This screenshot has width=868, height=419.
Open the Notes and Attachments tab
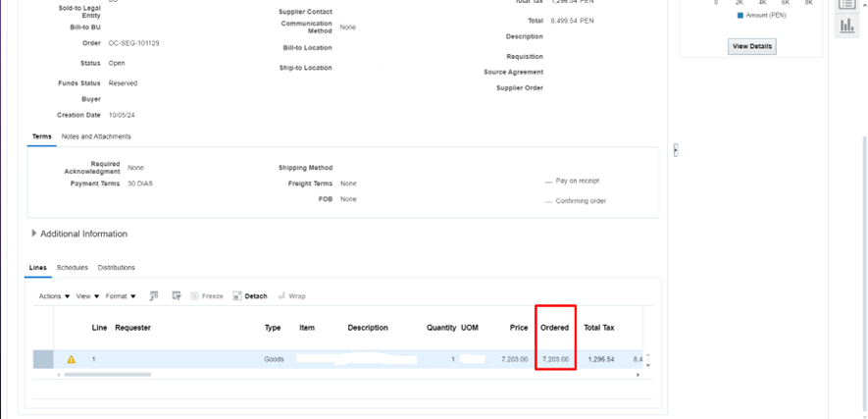pyautogui.click(x=96, y=136)
